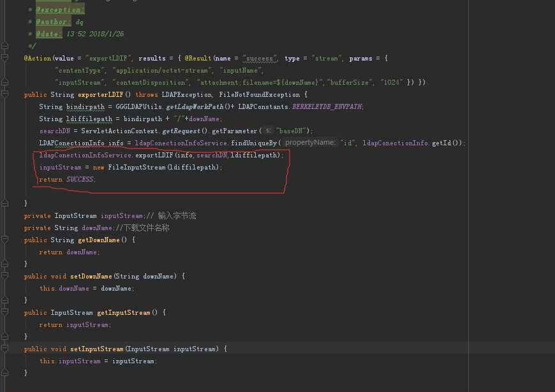
Task: Click fold-end marker at exporterLDIF closing brace
Action: coord(4,203)
